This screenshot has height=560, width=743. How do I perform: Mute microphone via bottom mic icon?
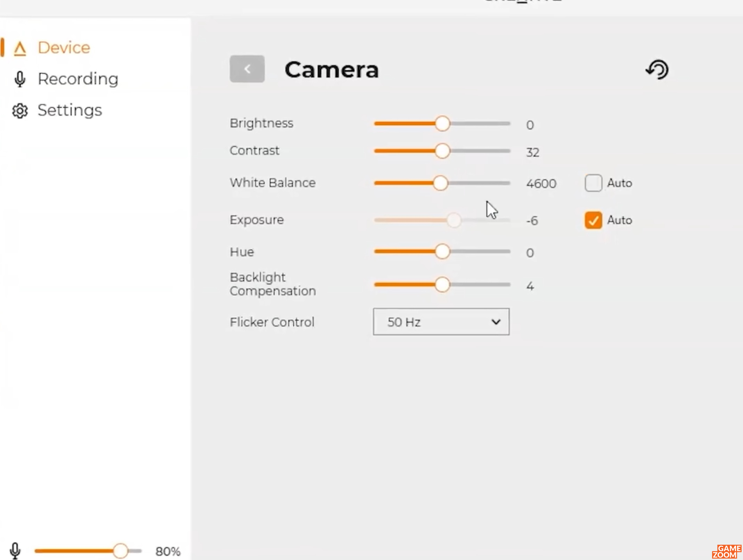click(15, 551)
